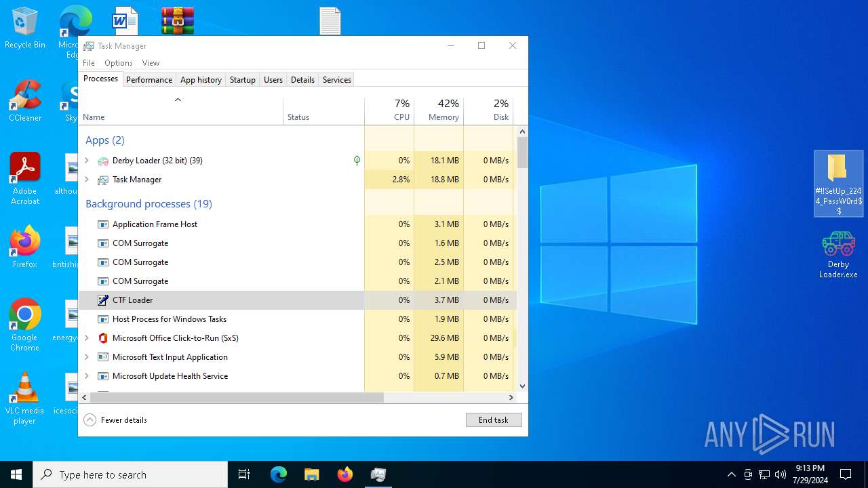868x488 pixels.
Task: Click the CTF Loader pen icon
Action: [103, 300]
